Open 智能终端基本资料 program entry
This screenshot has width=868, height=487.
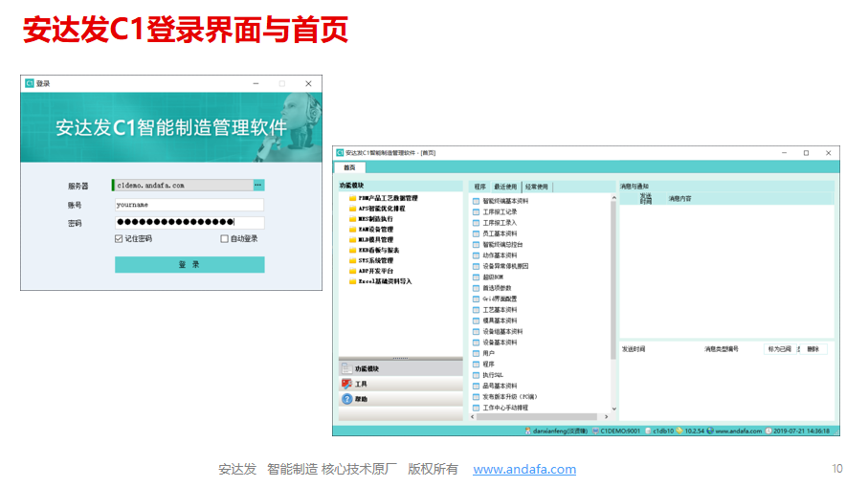pos(501,202)
